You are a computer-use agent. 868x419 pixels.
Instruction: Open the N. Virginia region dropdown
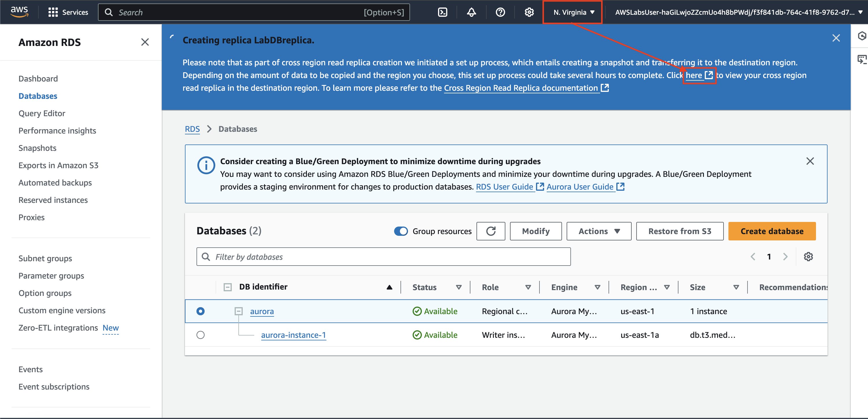click(x=573, y=12)
